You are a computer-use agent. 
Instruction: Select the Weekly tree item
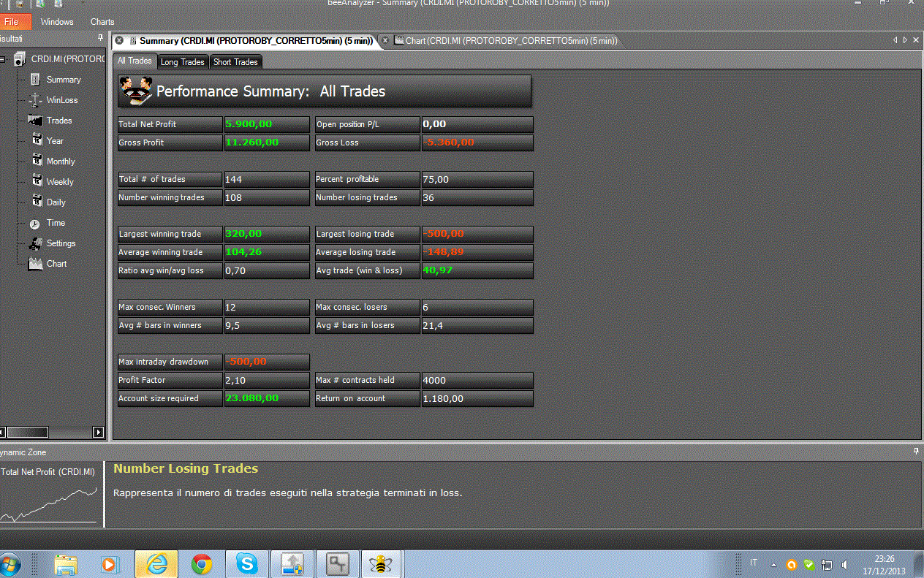(x=60, y=182)
